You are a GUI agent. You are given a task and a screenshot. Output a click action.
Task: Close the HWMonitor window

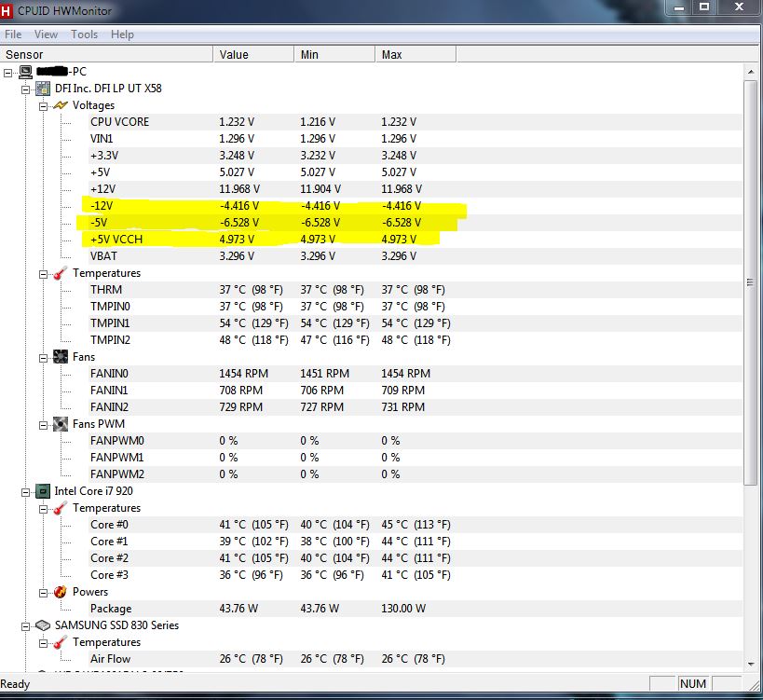739,7
